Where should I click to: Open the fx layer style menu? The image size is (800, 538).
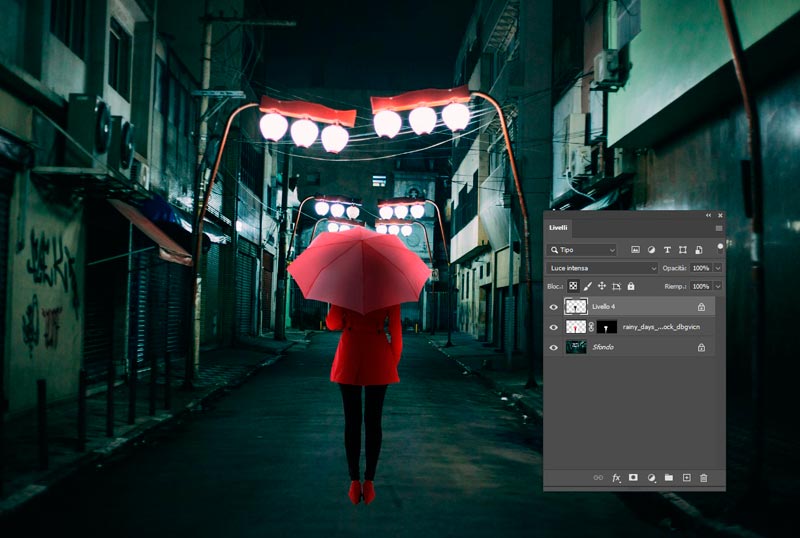[x=616, y=478]
